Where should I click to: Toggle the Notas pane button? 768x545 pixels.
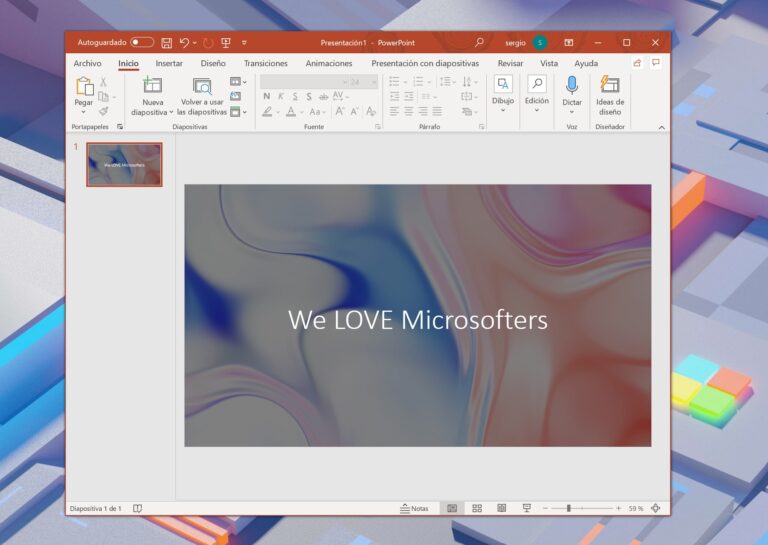(x=414, y=508)
